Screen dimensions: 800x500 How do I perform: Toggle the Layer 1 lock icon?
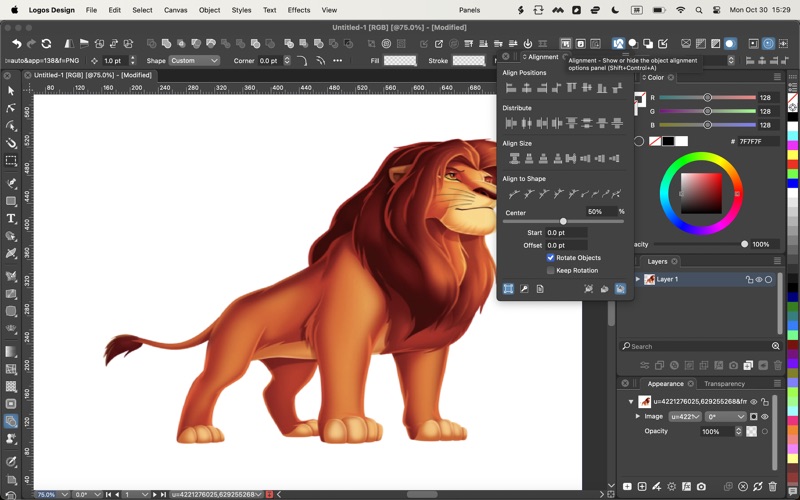[x=749, y=280]
